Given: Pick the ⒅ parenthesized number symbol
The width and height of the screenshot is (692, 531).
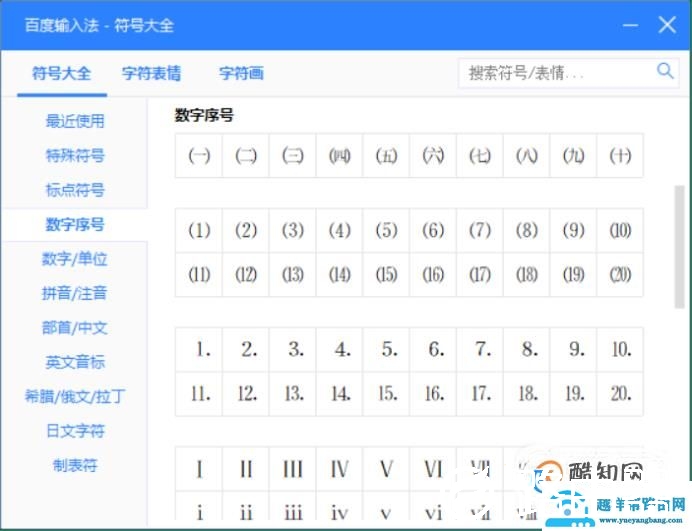Looking at the screenshot, I should pos(527,275).
